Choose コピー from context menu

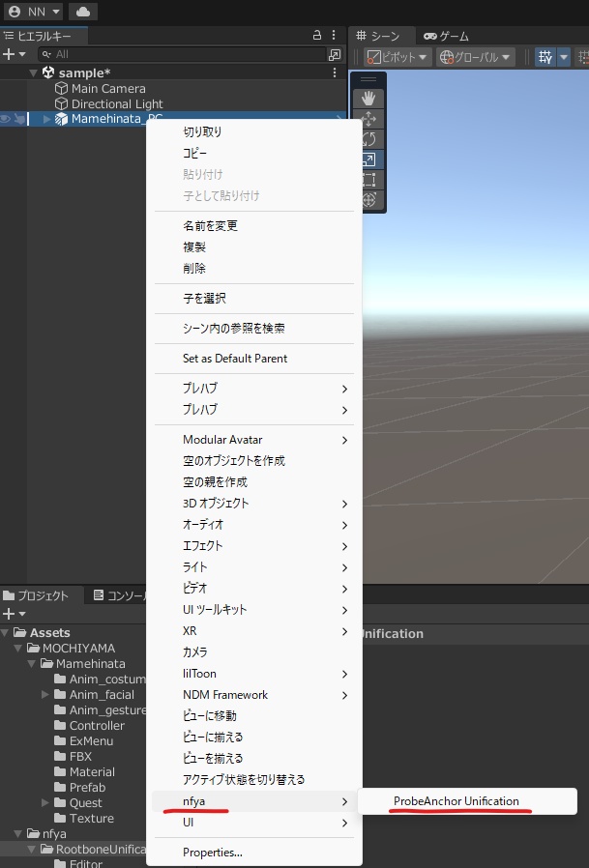[x=253, y=153]
